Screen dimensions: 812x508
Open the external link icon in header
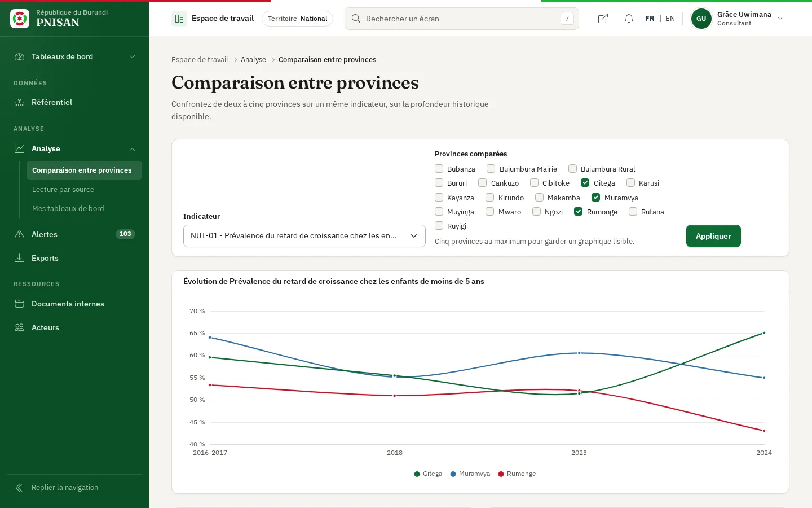(603, 19)
